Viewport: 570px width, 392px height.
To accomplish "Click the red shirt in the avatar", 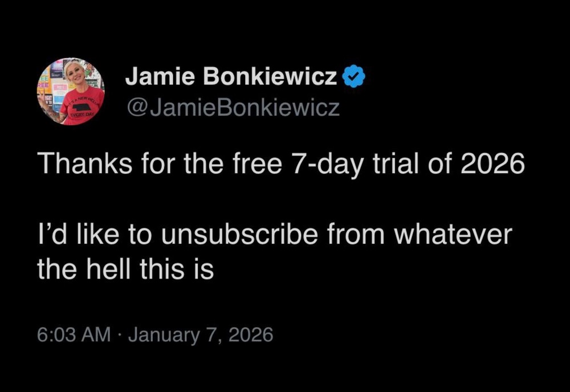I will point(80,108).
